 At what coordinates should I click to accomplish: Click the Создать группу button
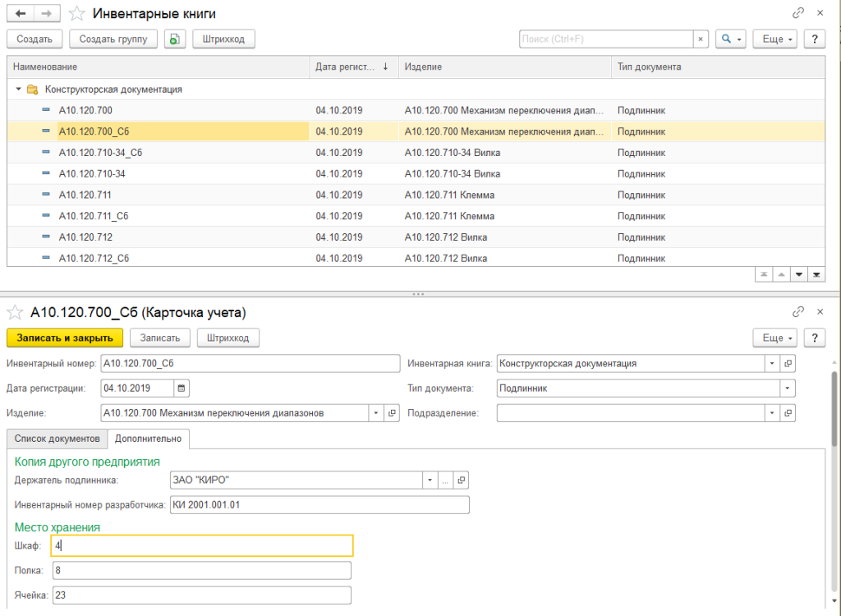(113, 39)
